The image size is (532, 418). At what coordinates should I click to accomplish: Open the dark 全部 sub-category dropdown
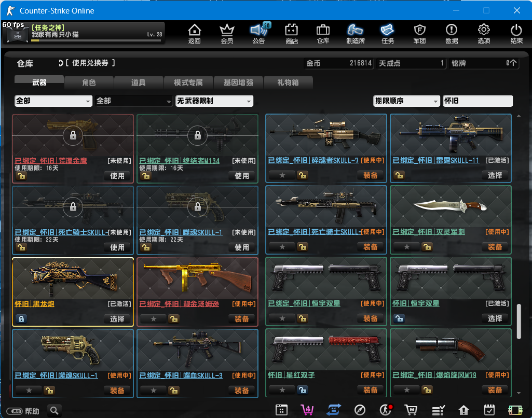tap(134, 101)
